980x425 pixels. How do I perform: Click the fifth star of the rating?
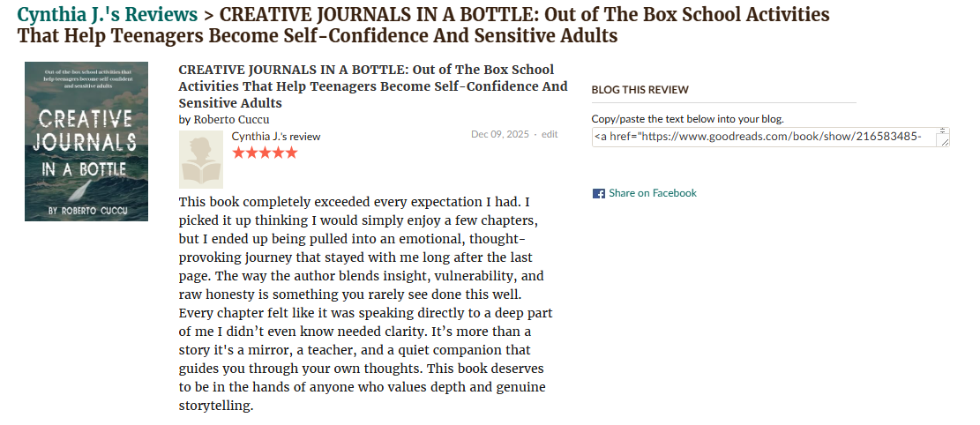coord(291,153)
